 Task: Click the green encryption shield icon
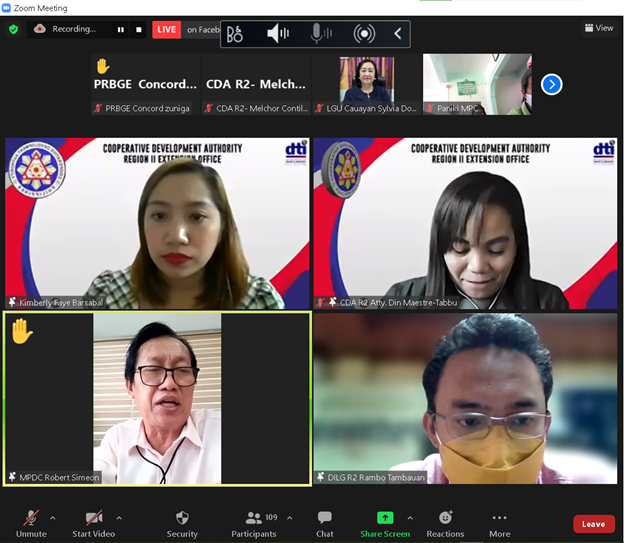[x=14, y=29]
